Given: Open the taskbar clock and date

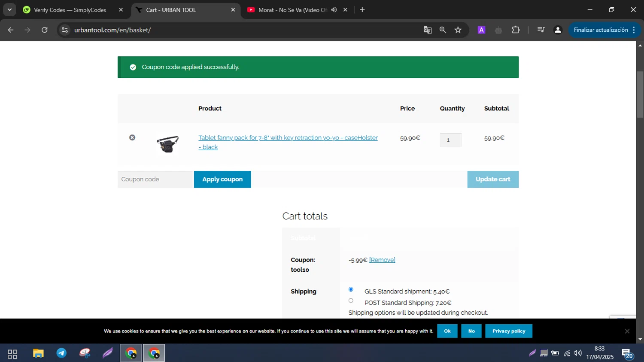Looking at the screenshot, I should point(600,353).
